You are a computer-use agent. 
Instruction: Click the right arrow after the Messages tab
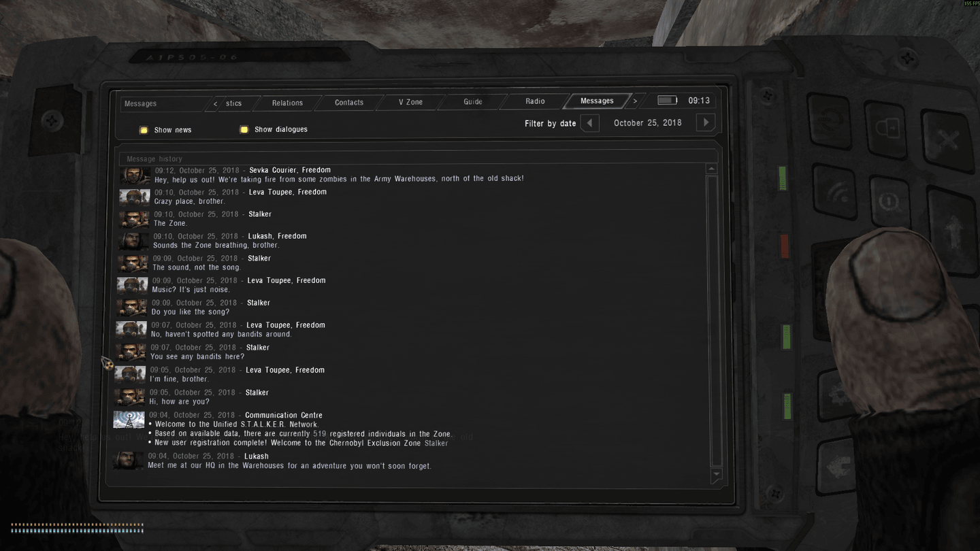point(635,101)
